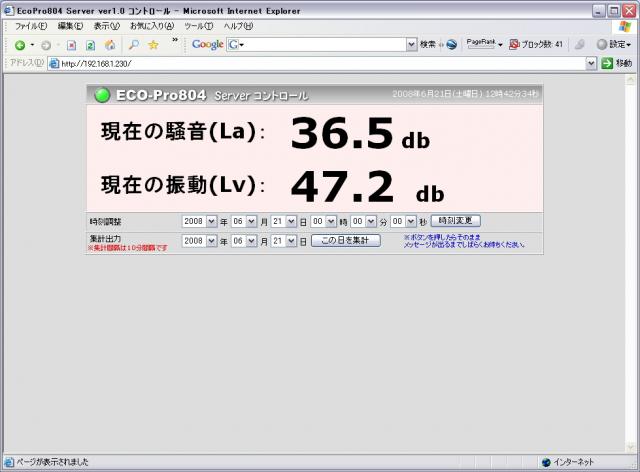
Task: Click the vertical scrollbar up arrow
Action: (631, 79)
